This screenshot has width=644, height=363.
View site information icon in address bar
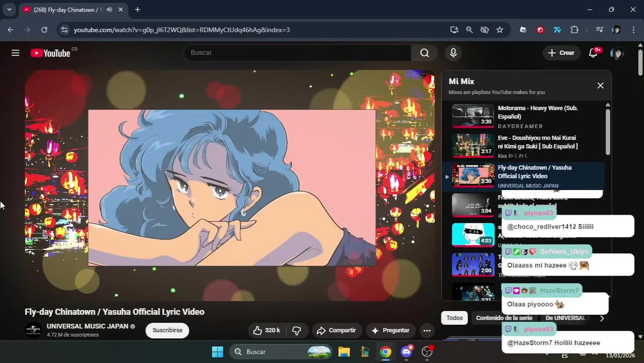coord(64,30)
